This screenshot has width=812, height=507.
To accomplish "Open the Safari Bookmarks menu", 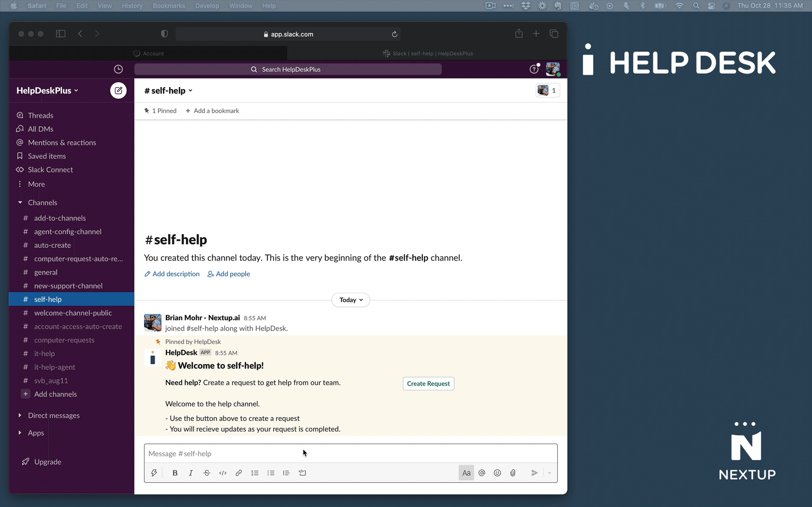I will 169,6.
